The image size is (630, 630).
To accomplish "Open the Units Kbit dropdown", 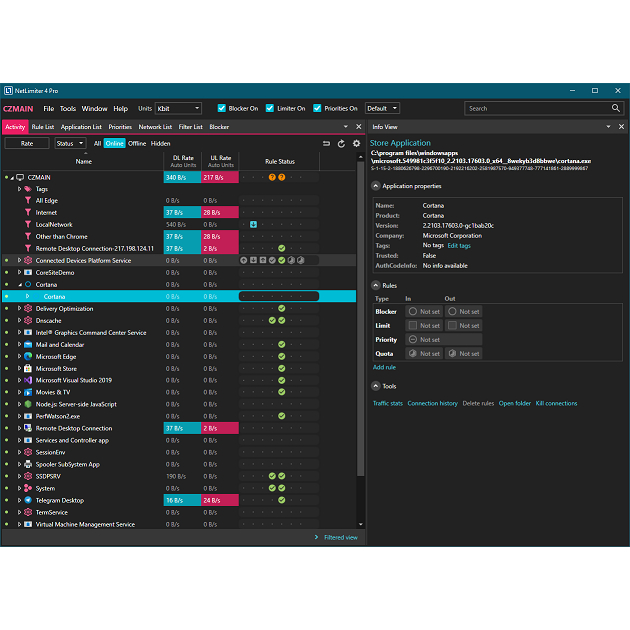I will tap(178, 108).
